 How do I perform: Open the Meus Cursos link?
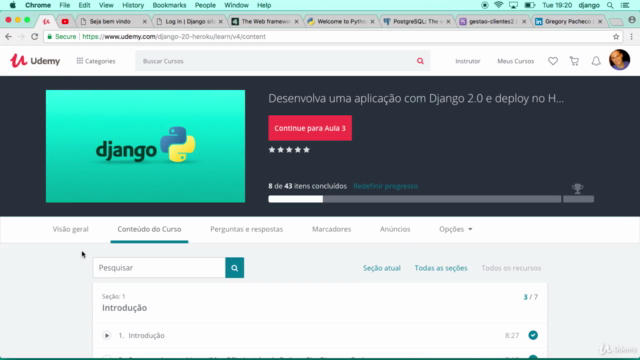516,61
